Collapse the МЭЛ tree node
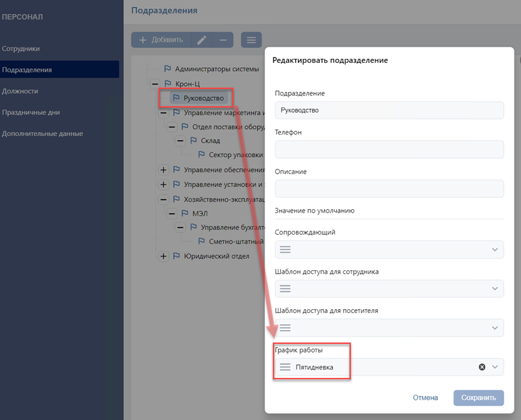 point(172,213)
